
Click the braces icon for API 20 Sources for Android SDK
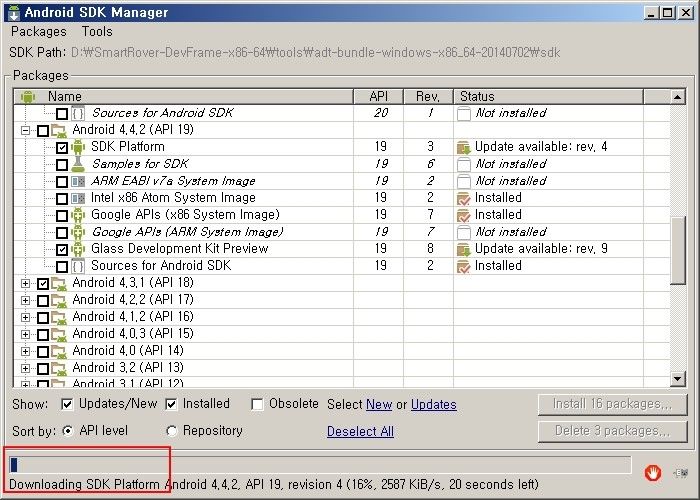pos(78,113)
